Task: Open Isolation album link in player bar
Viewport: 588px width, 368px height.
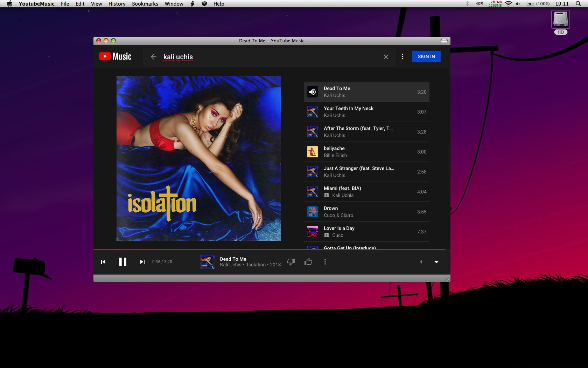Action: 256,265
